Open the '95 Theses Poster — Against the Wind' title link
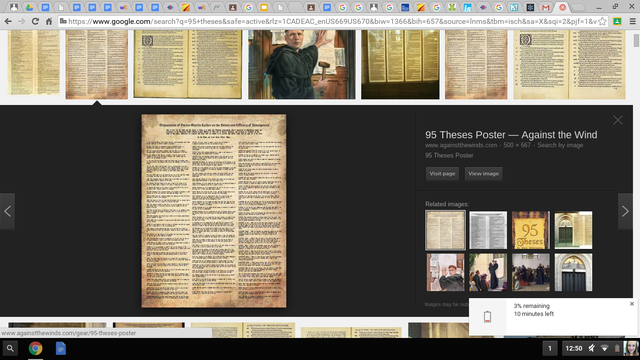 tap(511, 135)
